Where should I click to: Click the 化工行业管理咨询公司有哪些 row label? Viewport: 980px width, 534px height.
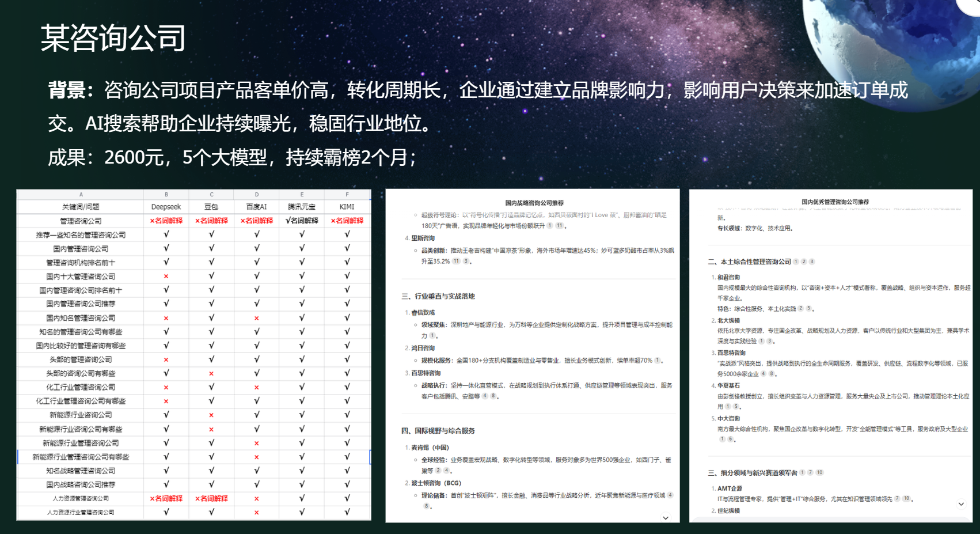[81, 401]
